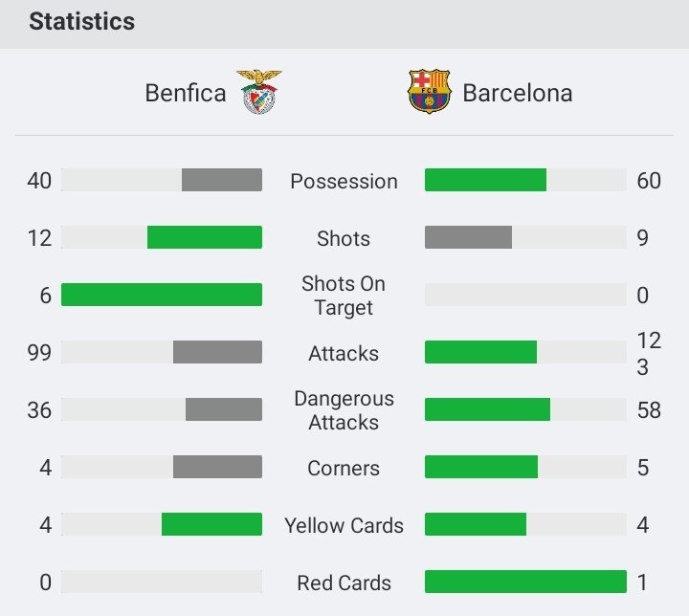Click Benfica's full Shots On Target bar
Image resolution: width=689 pixels, height=616 pixels.
coord(162,295)
